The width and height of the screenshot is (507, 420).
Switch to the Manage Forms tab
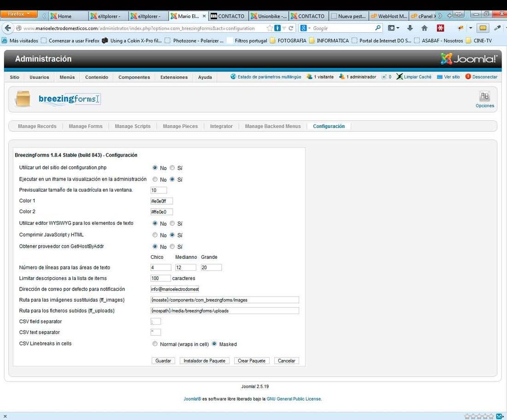[x=86, y=126]
